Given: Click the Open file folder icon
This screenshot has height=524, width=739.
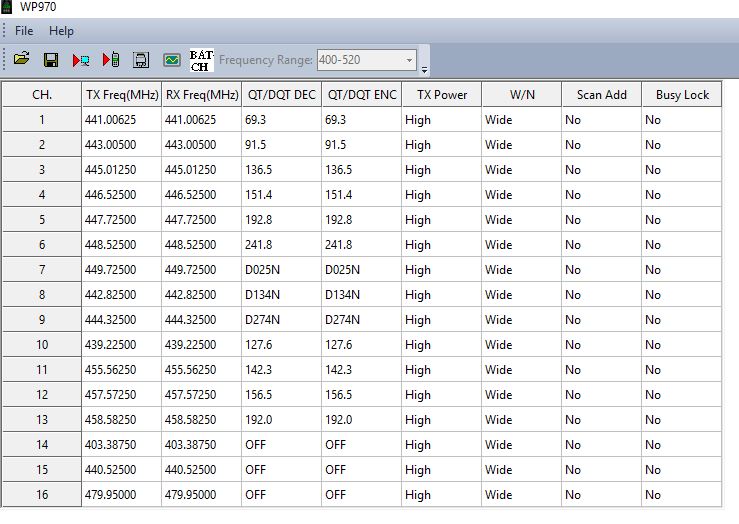Looking at the screenshot, I should 21,60.
